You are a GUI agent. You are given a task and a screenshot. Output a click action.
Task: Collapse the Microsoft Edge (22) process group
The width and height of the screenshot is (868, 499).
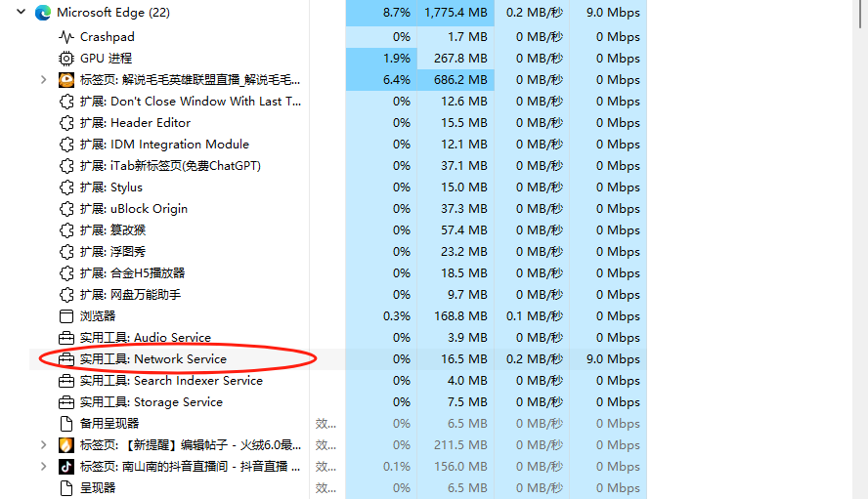[x=21, y=13]
